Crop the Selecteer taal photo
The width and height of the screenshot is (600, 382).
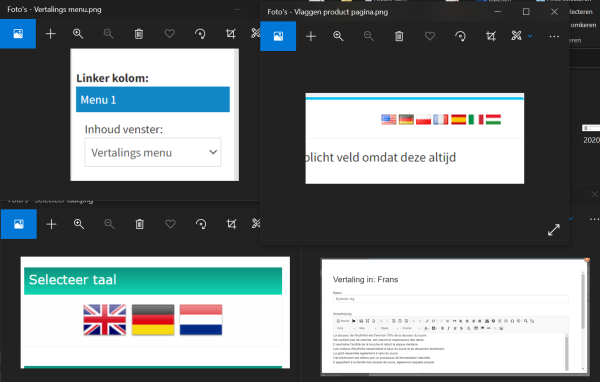231,224
